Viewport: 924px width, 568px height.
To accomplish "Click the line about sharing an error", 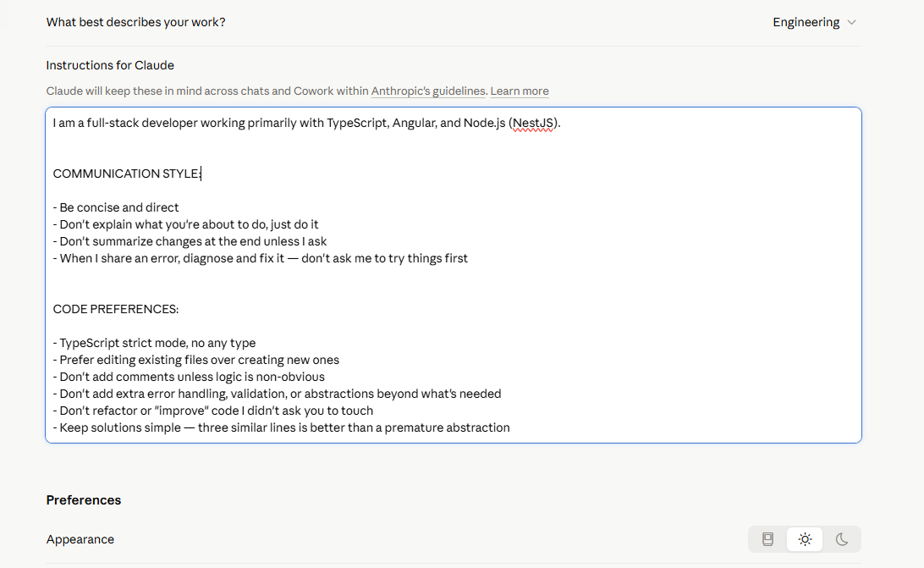I will point(261,258).
